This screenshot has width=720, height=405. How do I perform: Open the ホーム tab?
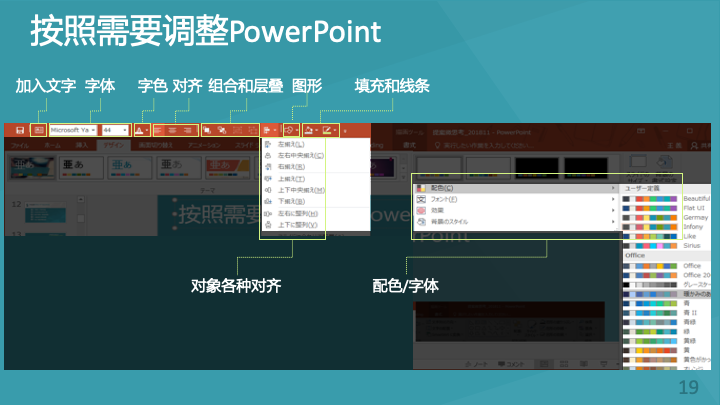click(52, 146)
